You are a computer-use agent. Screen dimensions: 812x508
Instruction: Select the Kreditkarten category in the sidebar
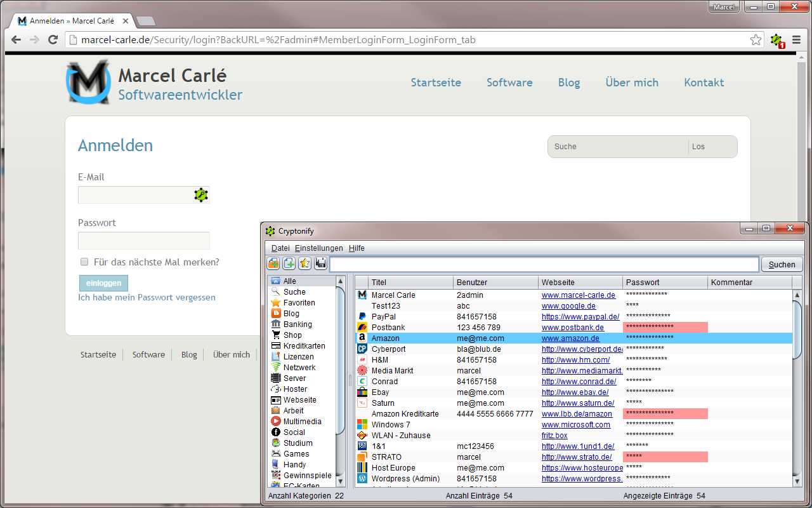pos(298,346)
